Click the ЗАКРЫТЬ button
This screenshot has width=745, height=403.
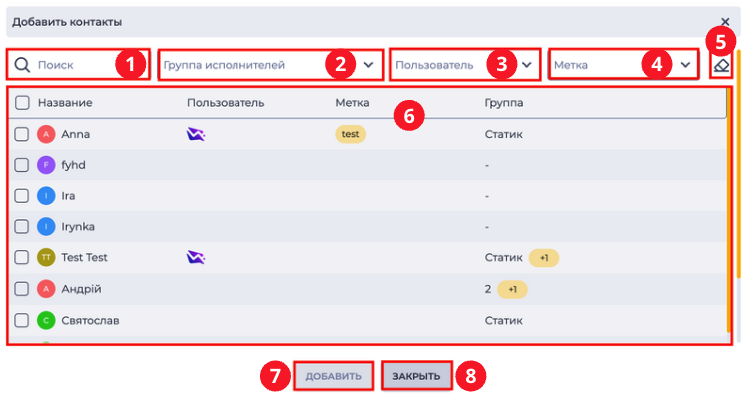pos(416,376)
